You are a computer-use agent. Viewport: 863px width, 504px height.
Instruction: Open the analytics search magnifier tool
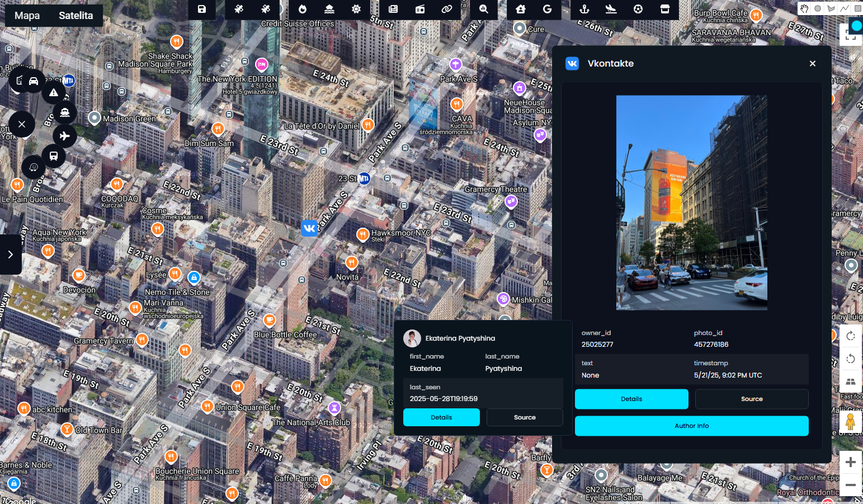click(x=484, y=9)
